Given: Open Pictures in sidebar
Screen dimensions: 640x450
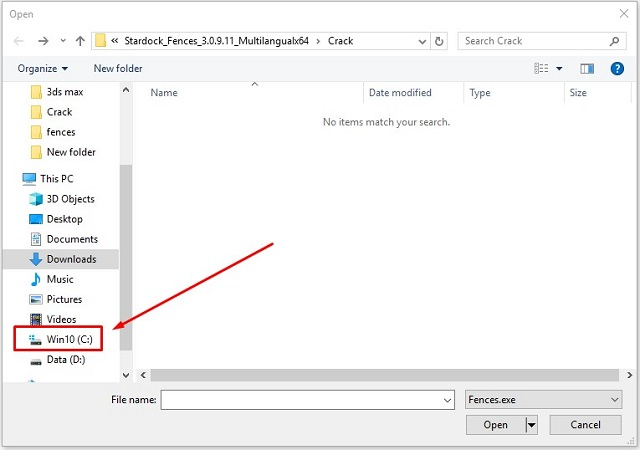Looking at the screenshot, I should pyautogui.click(x=56, y=299).
